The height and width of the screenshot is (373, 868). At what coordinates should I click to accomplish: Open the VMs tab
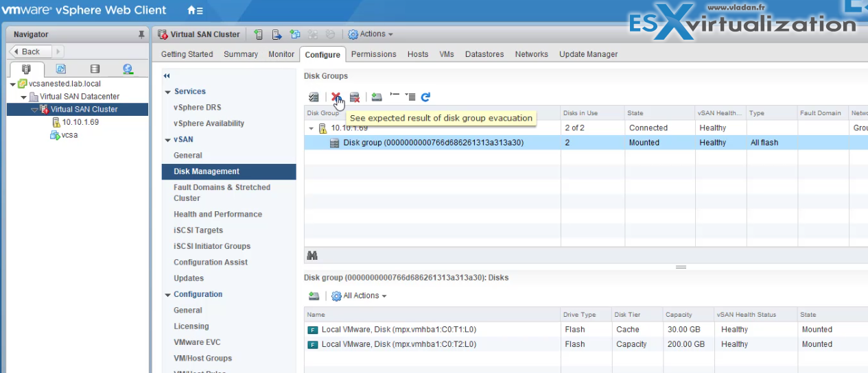pos(447,54)
